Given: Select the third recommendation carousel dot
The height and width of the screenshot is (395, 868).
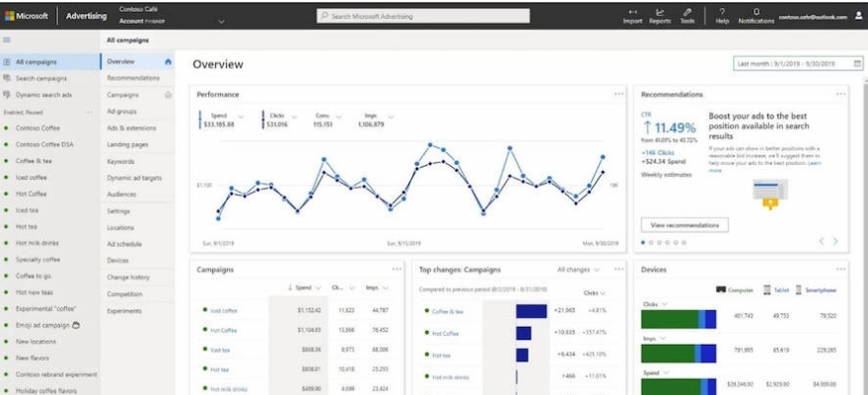Looking at the screenshot, I should tap(659, 242).
